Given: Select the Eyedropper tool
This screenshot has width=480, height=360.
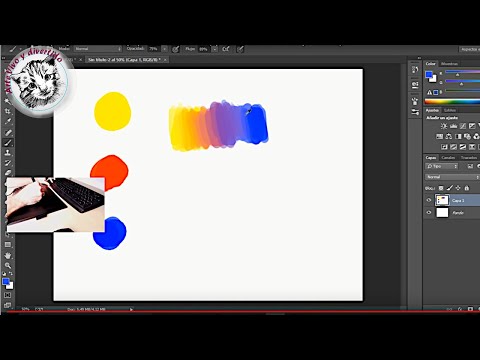Looking at the screenshot, I should coord(8,121).
